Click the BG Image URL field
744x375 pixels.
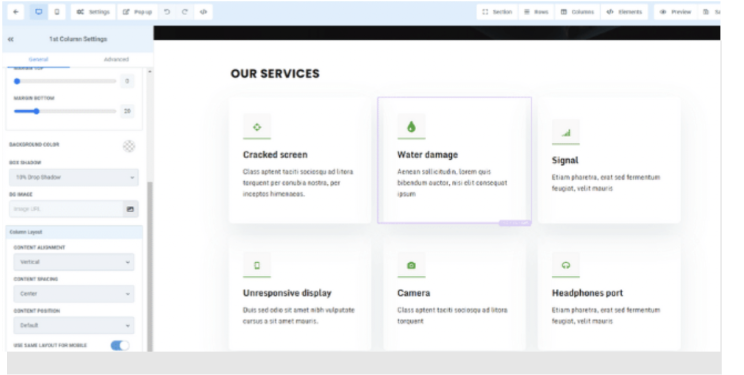pos(66,209)
